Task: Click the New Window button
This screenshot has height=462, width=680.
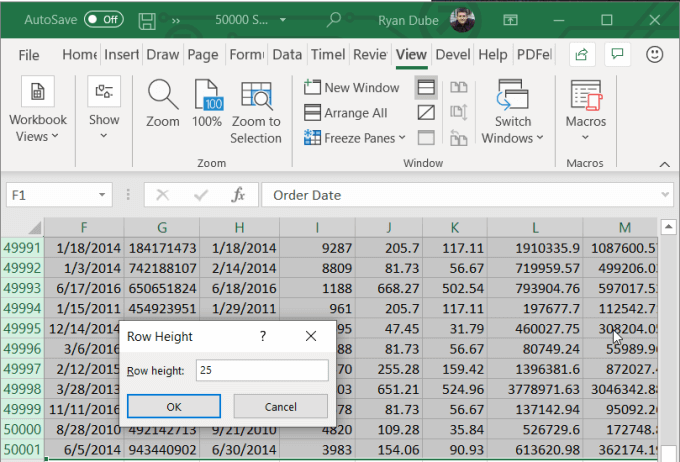Action: point(351,88)
